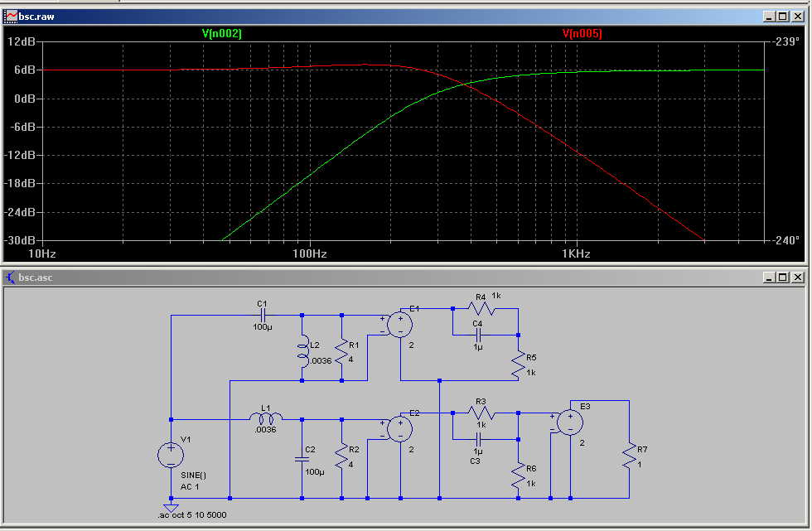812x531 pixels.
Task: Select resistor R3 symbol
Action: [x=481, y=413]
